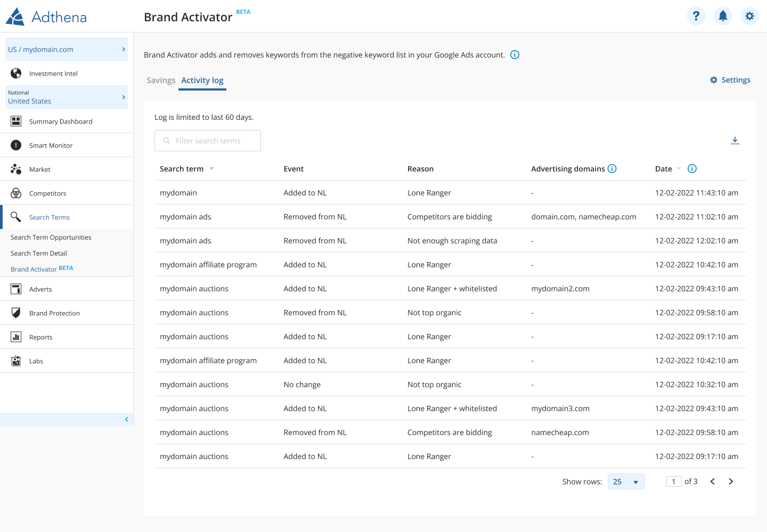Open Smart Monitor from the sidebar
Viewport: 767px width, 532px height.
click(x=51, y=145)
